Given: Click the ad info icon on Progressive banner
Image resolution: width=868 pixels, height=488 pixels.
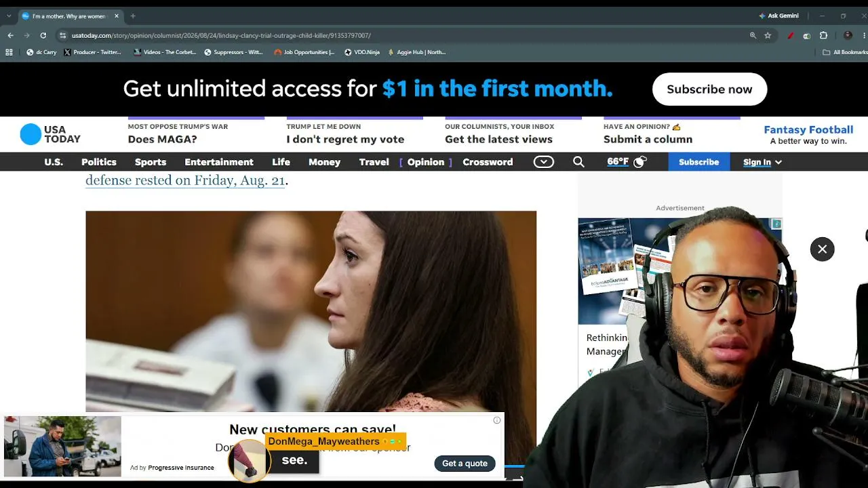Looking at the screenshot, I should coord(497,420).
